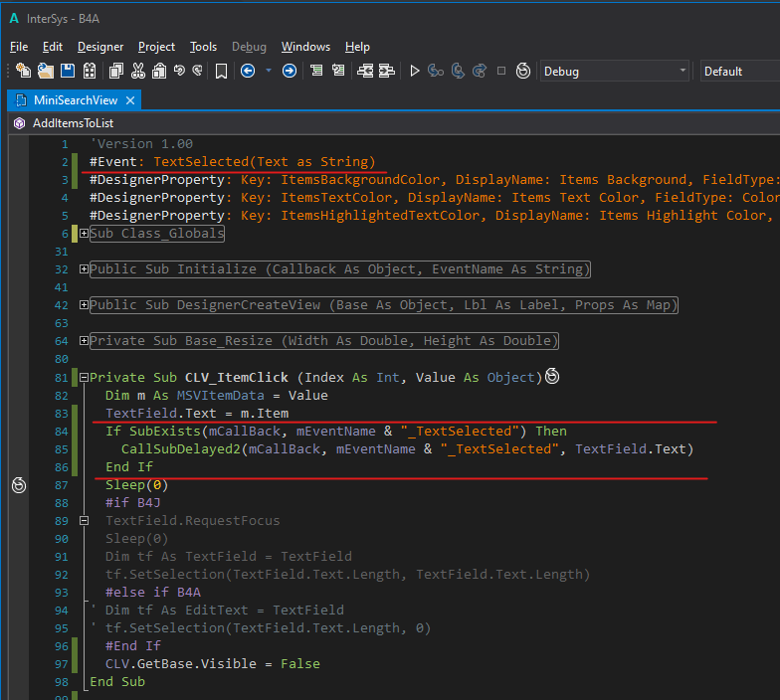
Task: Click the Save icon in toolbar
Action: (68, 71)
